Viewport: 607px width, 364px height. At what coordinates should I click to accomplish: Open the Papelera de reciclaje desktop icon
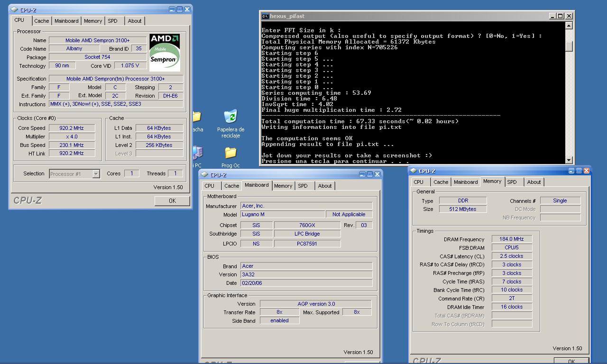[x=230, y=124]
